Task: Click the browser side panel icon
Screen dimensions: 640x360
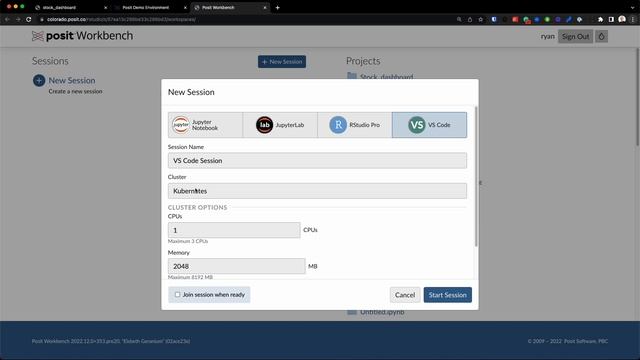Action: [611, 19]
